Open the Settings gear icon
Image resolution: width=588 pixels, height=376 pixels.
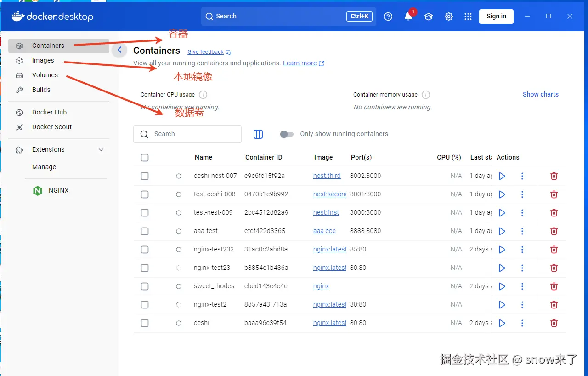click(449, 17)
